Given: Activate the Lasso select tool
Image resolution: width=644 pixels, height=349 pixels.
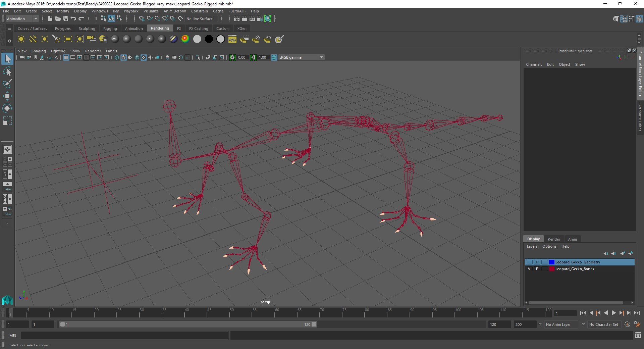Looking at the screenshot, I should [7, 71].
